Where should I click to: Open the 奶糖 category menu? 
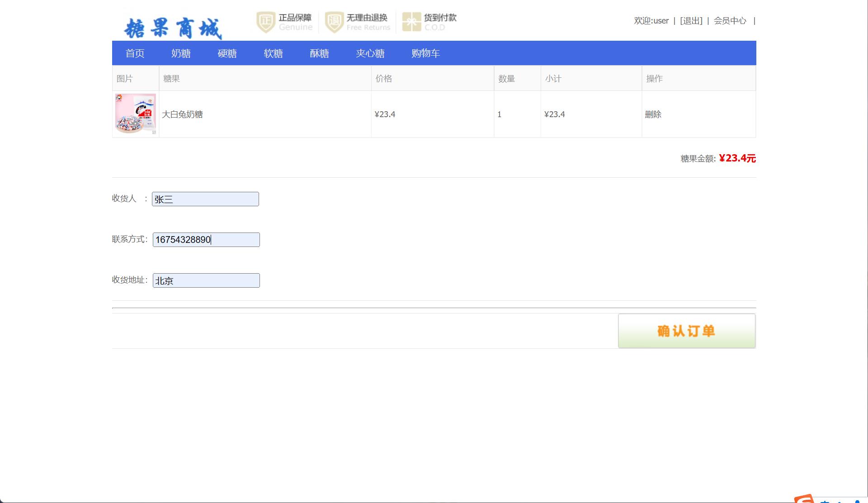(x=181, y=53)
